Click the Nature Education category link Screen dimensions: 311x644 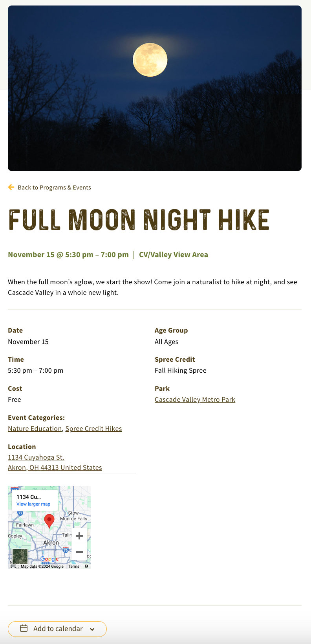pos(35,429)
